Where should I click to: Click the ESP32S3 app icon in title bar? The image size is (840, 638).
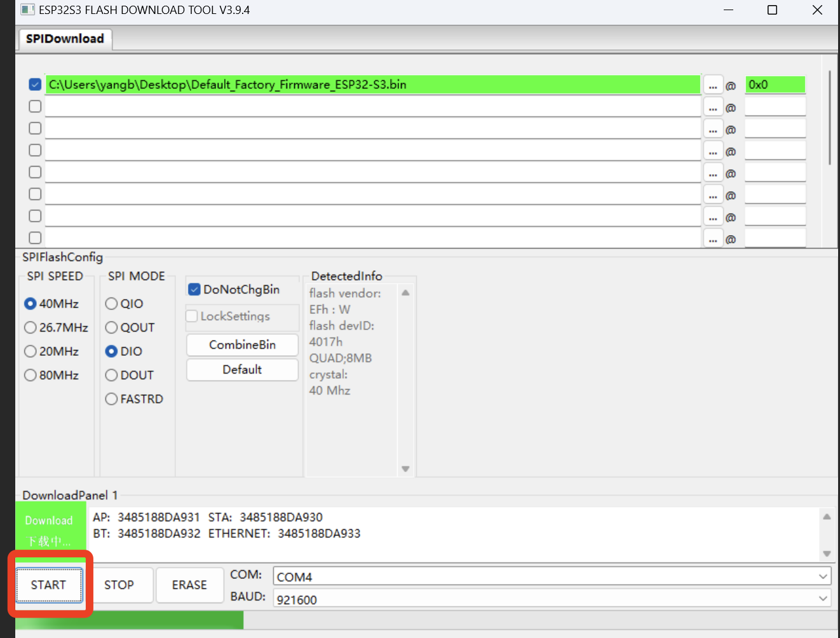[x=27, y=10]
